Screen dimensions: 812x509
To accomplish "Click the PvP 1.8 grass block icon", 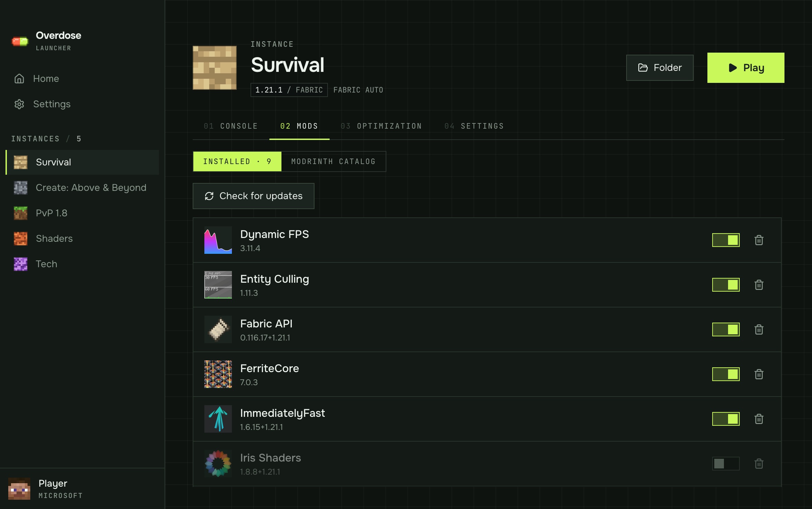I will tap(21, 213).
